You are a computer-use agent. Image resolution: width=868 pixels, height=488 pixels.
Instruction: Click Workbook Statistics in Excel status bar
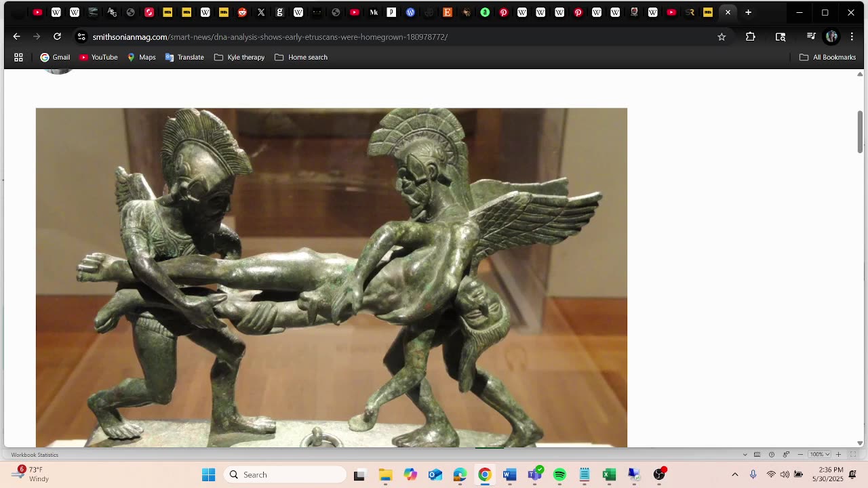pyautogui.click(x=35, y=455)
